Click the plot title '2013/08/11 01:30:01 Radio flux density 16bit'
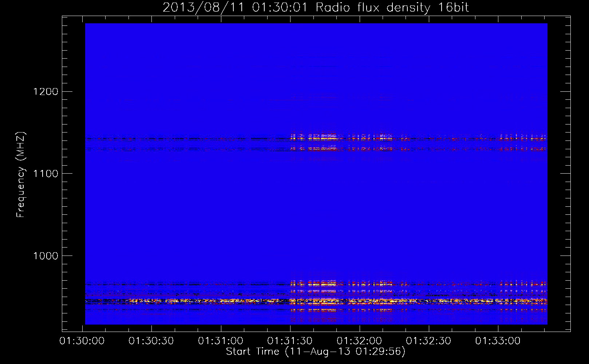Image resolution: width=589 pixels, height=364 pixels. [316, 8]
